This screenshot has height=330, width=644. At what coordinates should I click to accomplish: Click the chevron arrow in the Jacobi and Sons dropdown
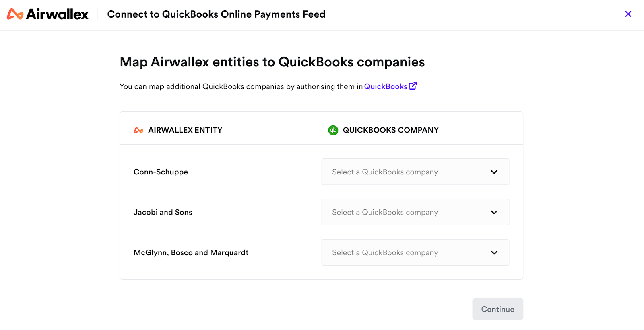[x=494, y=212]
